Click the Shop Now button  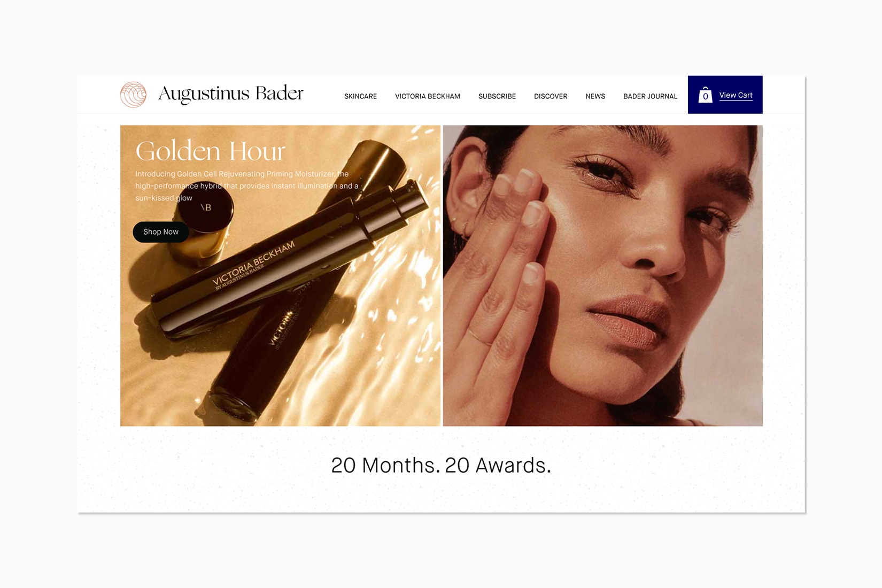(x=160, y=232)
